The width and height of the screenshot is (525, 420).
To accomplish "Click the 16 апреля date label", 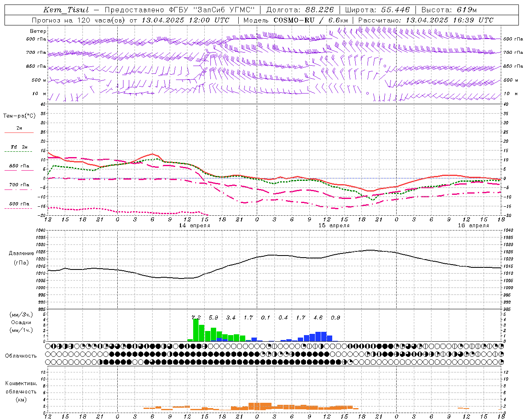I will pos(473,226).
